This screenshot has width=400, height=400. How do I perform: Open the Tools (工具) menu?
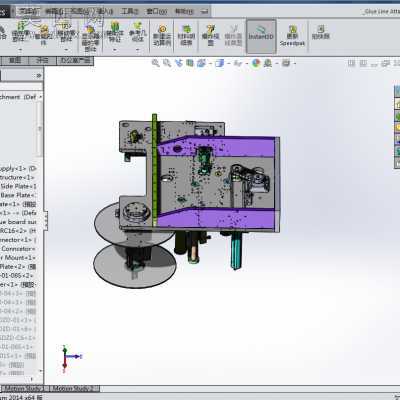point(129,12)
